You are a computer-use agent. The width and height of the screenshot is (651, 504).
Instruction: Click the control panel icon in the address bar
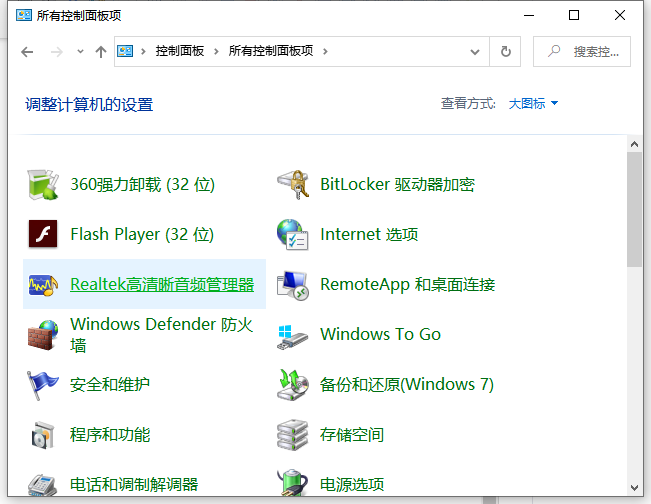(x=125, y=51)
